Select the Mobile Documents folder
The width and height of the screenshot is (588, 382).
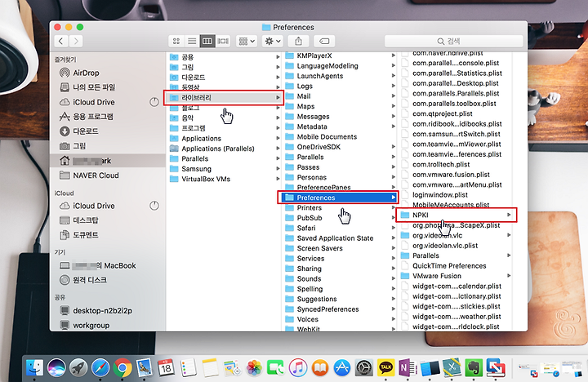tap(339, 137)
